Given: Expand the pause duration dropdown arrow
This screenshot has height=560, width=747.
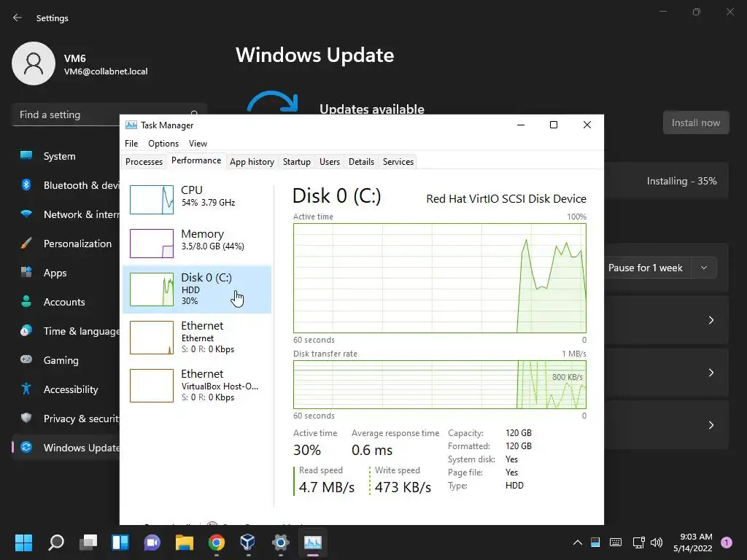Looking at the screenshot, I should pyautogui.click(x=704, y=268).
